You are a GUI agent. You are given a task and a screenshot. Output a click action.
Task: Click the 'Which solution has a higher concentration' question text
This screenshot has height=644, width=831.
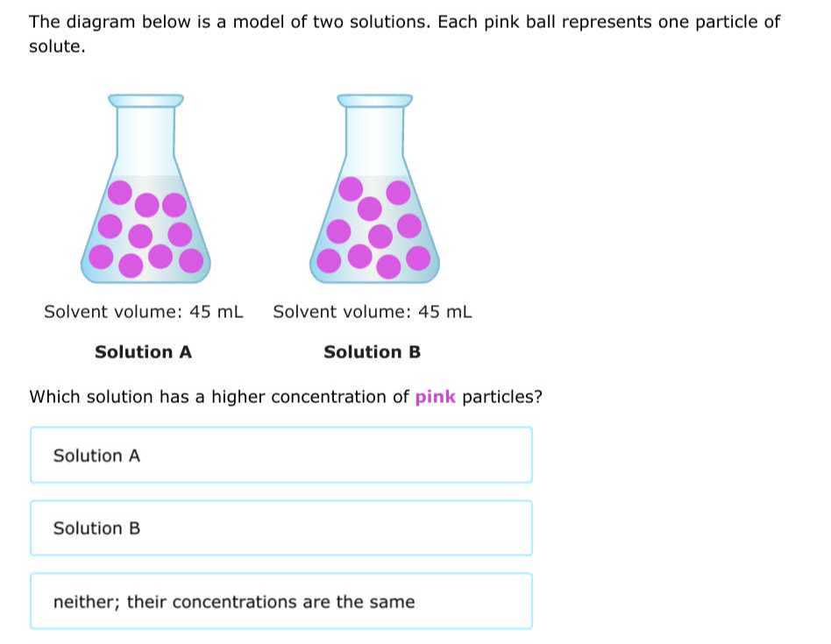click(286, 397)
